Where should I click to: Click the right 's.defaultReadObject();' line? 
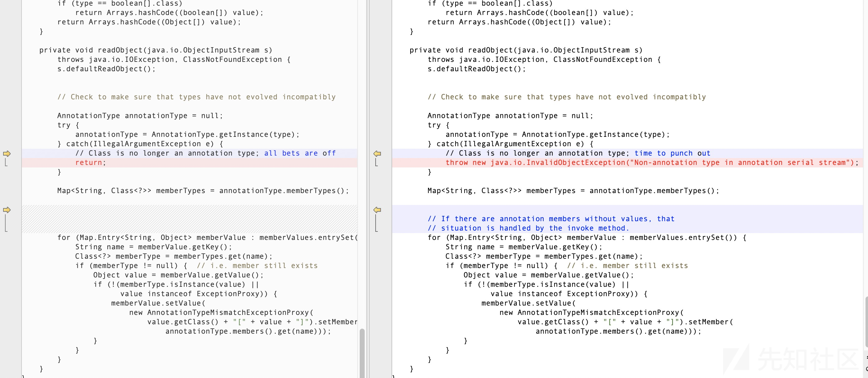(x=477, y=69)
